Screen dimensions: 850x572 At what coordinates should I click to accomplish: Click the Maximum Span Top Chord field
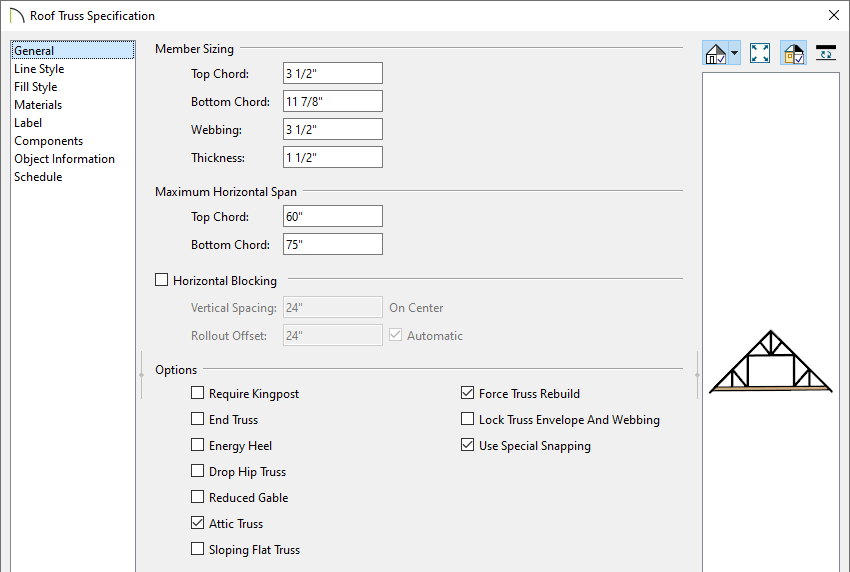tap(333, 216)
